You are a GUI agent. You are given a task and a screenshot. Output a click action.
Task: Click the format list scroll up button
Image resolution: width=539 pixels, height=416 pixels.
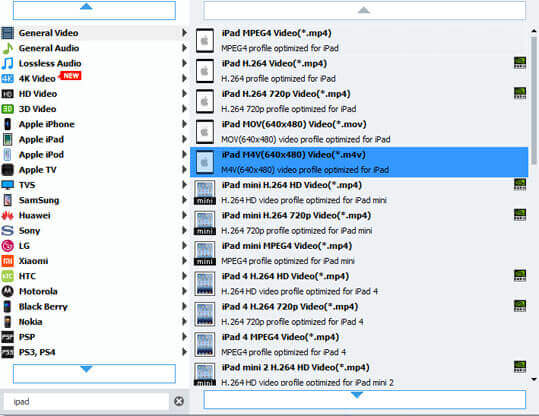click(x=364, y=10)
